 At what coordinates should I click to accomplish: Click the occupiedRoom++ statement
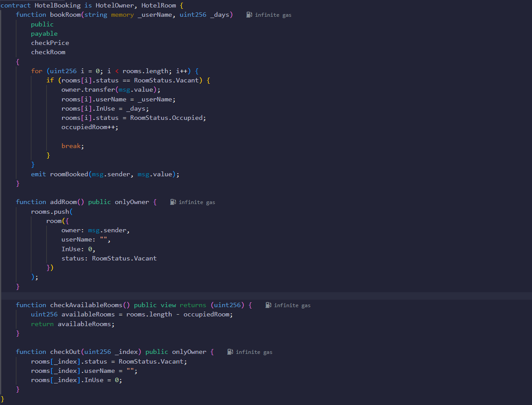pyautogui.click(x=90, y=127)
